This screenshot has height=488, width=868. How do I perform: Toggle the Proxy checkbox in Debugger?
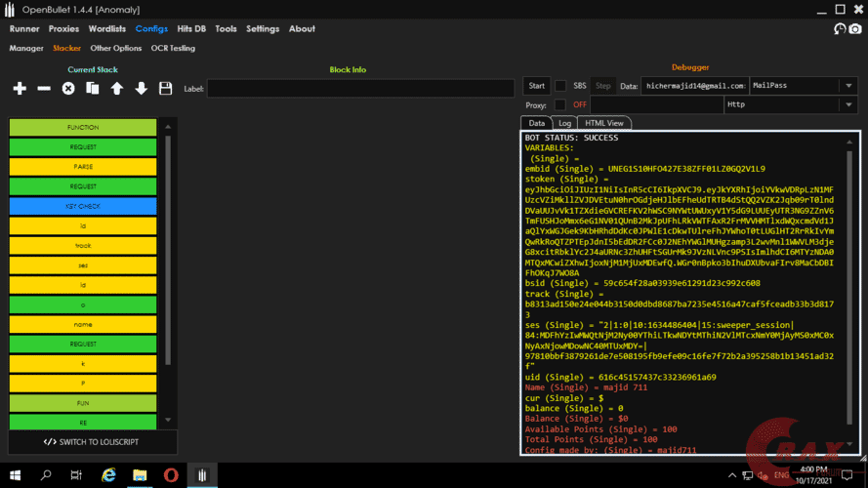(560, 104)
